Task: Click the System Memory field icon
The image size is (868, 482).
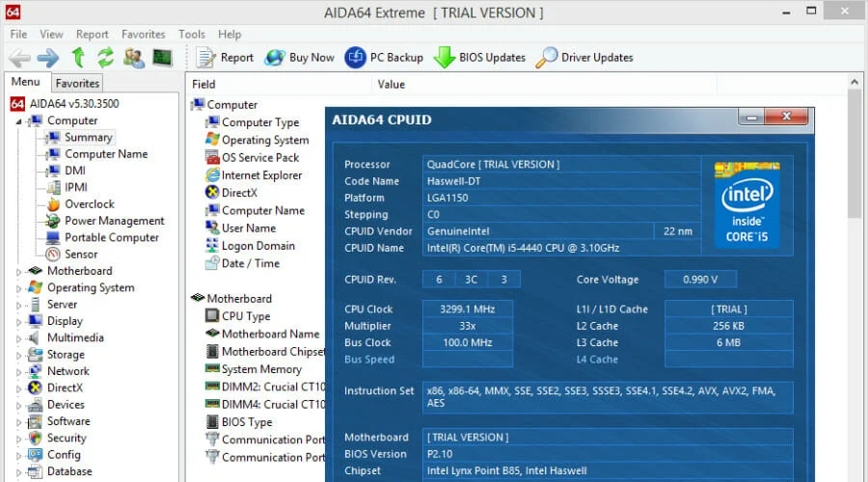Action: 212,368
